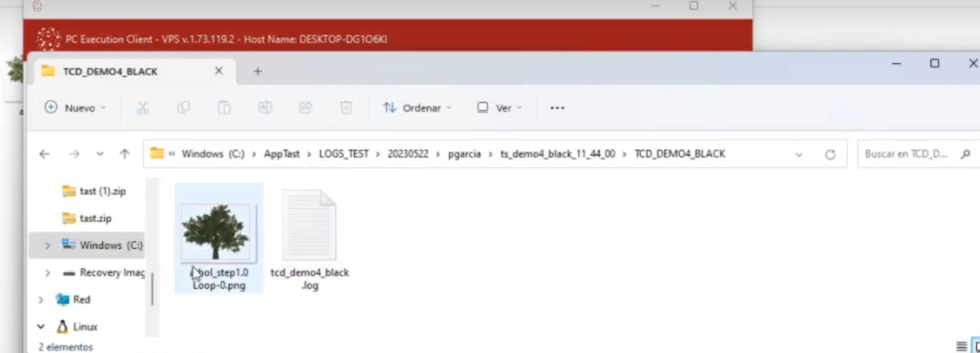Select tast (1).zip in sidebar
The image size is (980, 353).
click(93, 192)
